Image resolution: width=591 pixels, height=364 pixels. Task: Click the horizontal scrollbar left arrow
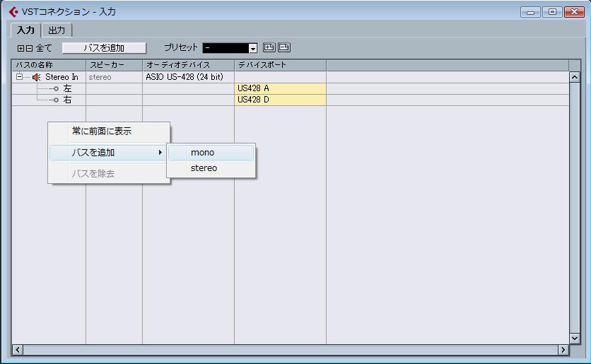(x=18, y=350)
